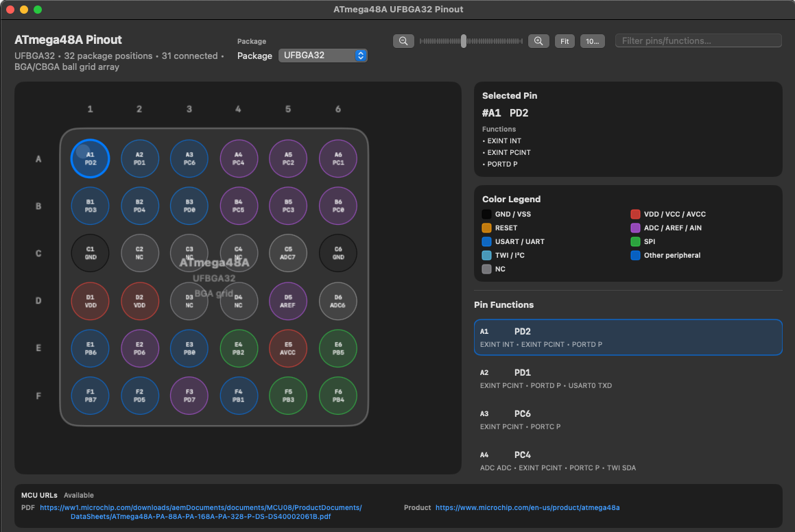Click the Fit zoom button
Screen dimensions: 795x532
(x=565, y=41)
